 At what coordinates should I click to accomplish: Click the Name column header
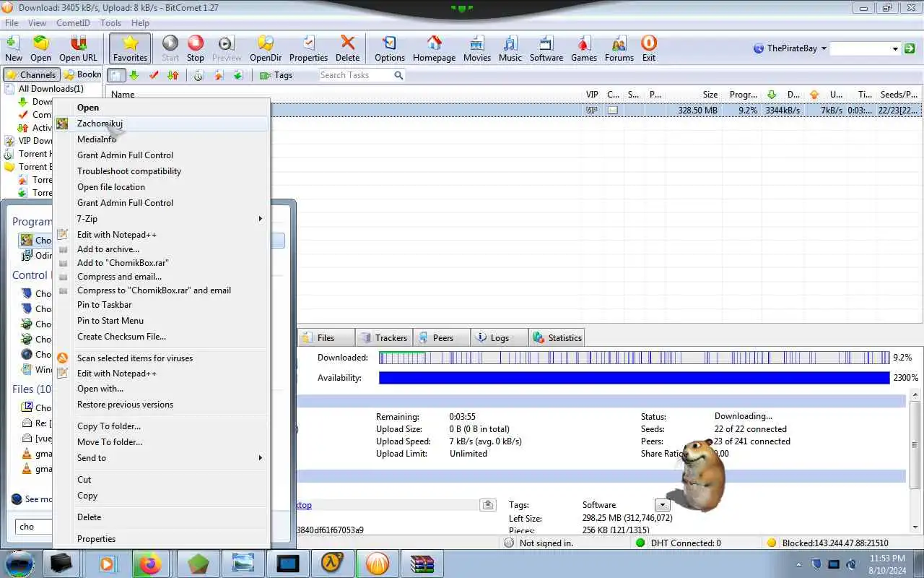pos(345,95)
